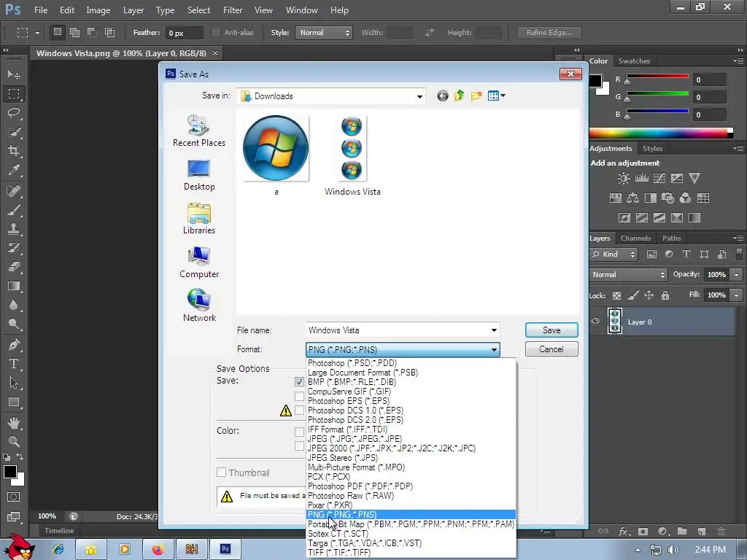The image size is (747, 560).
Task: Open Desktop location in Save As sidebar
Action: (199, 175)
